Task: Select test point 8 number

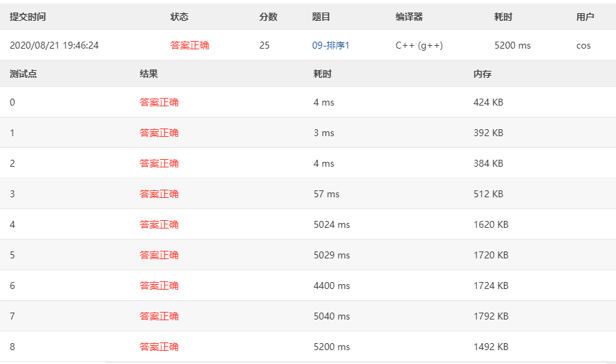Action: pyautogui.click(x=13, y=347)
